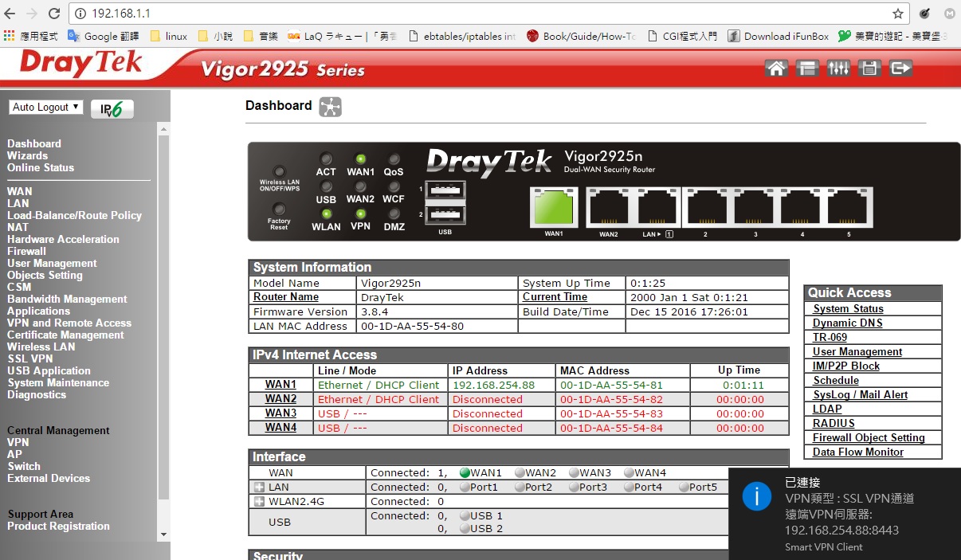This screenshot has width=961, height=560.
Task: Click the site info icon in address bar
Action: (x=80, y=14)
